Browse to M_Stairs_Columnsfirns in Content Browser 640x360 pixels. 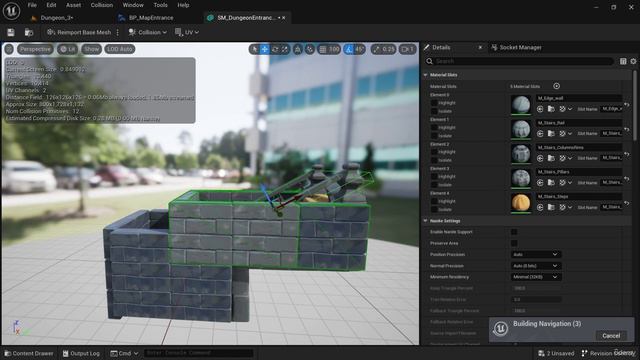point(551,158)
